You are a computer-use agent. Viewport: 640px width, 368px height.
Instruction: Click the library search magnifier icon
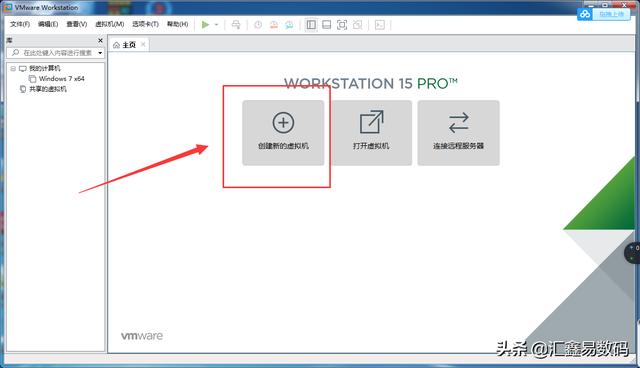coord(16,53)
